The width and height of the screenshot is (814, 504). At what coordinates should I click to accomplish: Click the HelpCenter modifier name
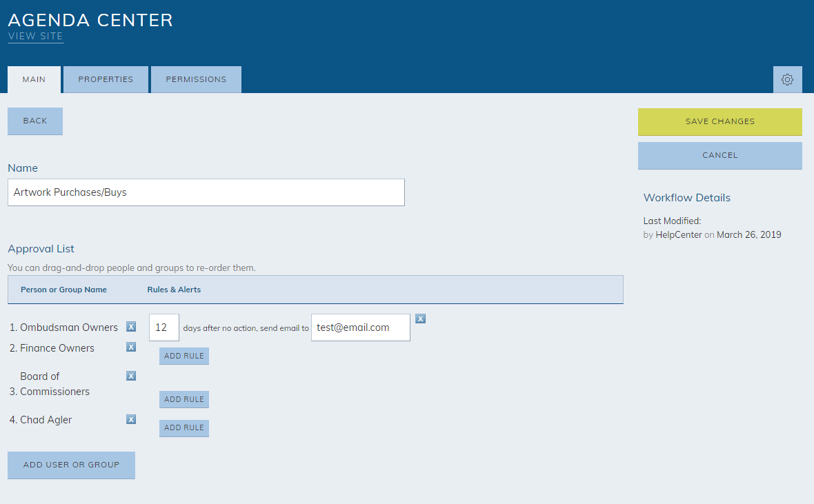click(679, 234)
